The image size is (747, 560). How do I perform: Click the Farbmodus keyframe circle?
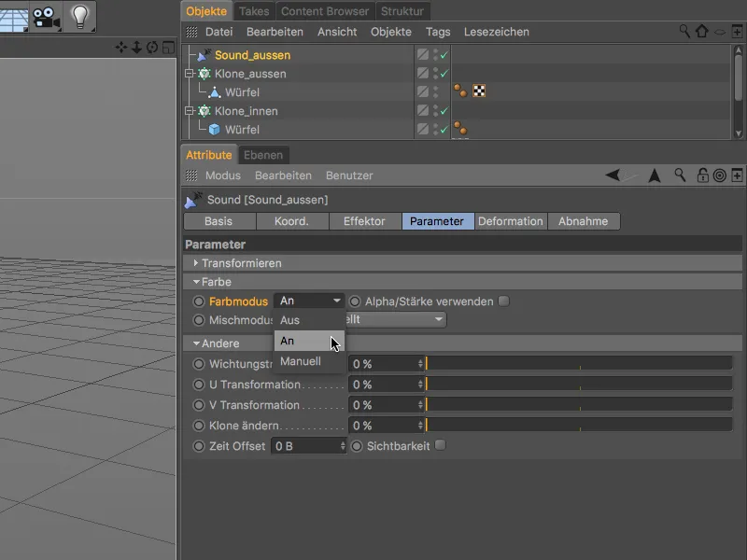click(199, 301)
